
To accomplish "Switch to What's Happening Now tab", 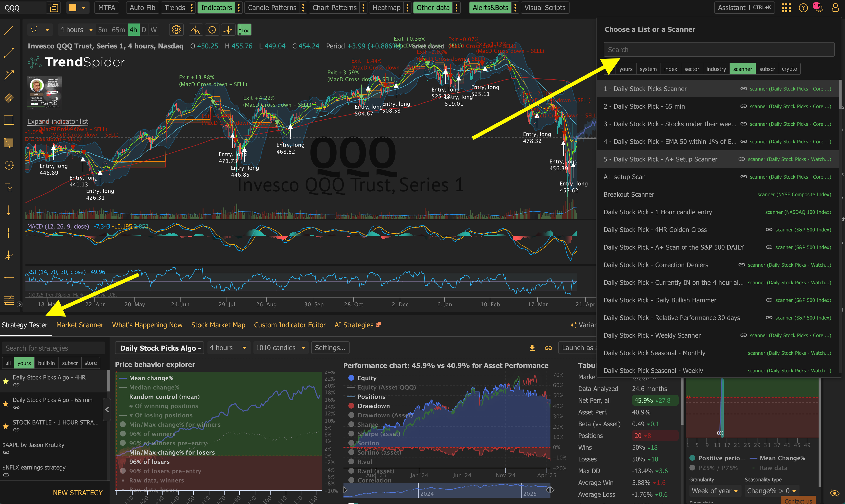I will [147, 325].
